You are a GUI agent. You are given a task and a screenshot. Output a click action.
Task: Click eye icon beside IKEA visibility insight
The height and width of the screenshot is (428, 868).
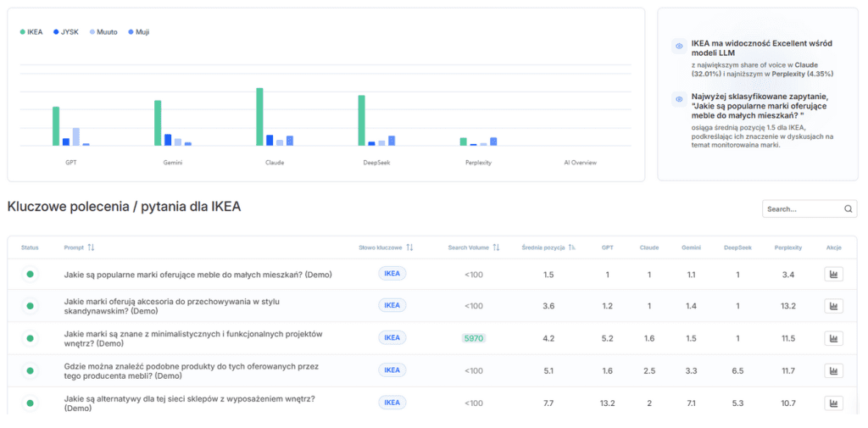679,47
